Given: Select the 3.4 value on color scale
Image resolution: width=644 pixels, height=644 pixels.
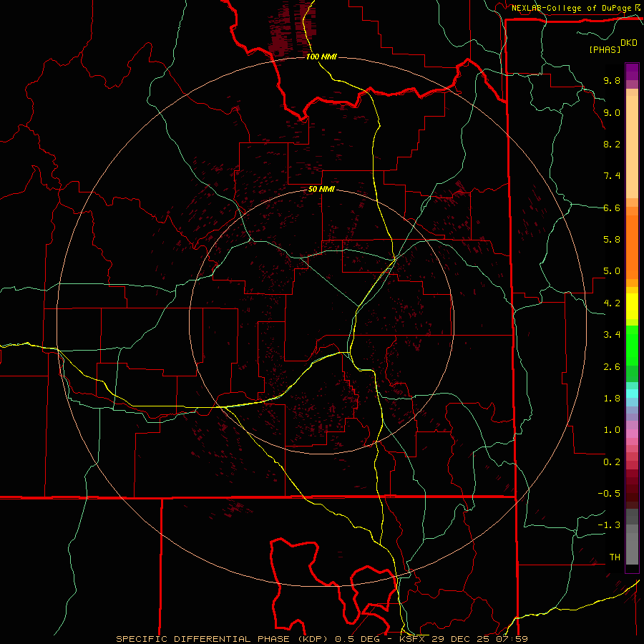Looking at the screenshot, I should tap(612, 335).
